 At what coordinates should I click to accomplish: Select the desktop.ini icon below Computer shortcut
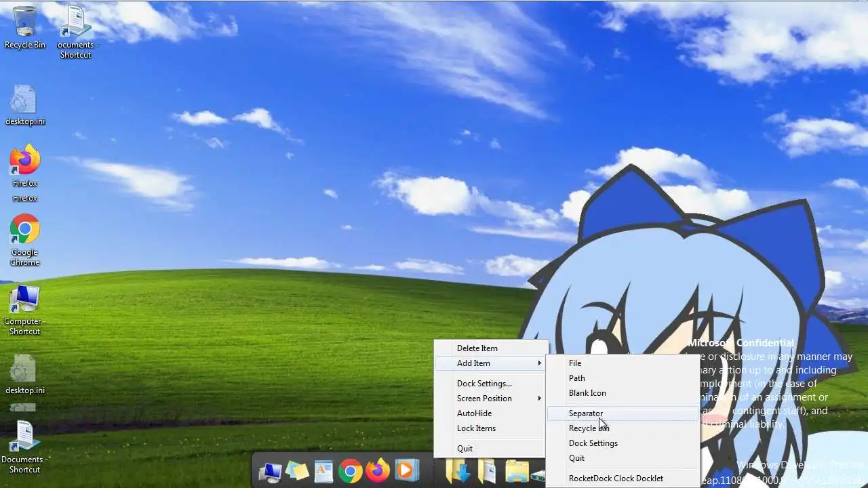tap(25, 375)
